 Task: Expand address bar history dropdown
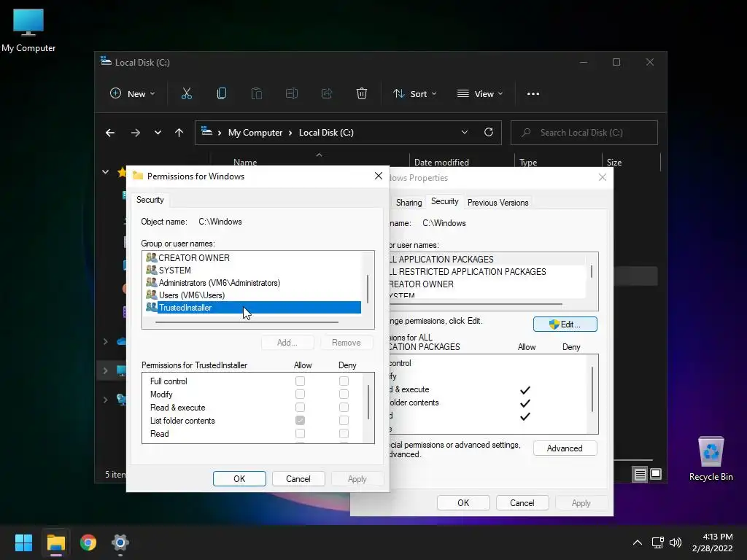coord(465,133)
